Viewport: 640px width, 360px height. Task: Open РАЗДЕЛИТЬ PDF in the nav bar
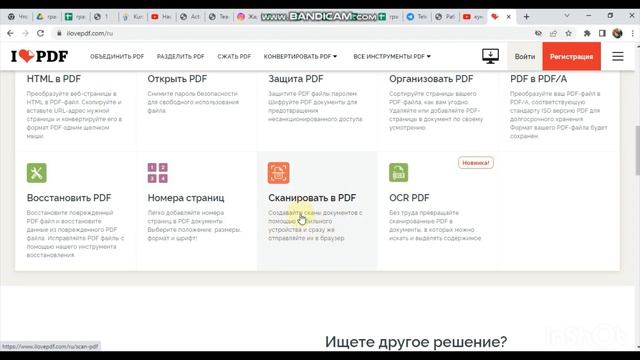click(x=180, y=56)
